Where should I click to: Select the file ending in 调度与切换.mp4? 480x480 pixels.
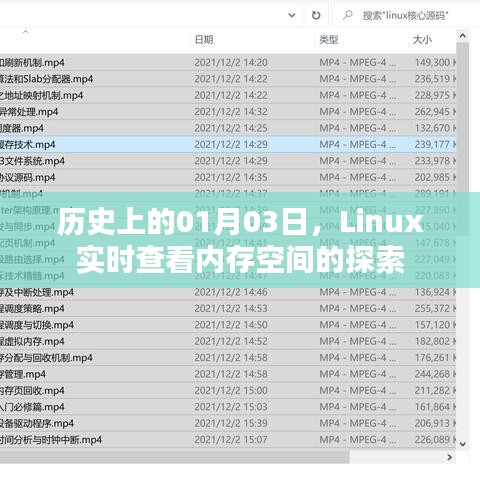tap(37, 325)
